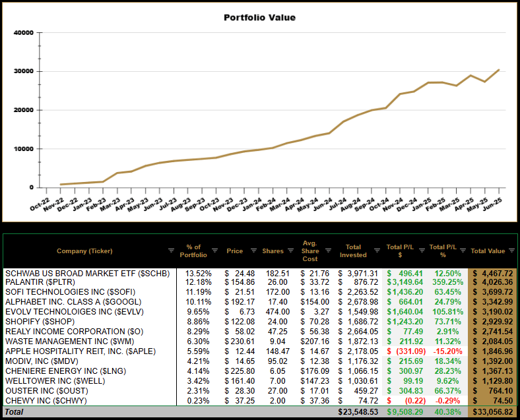Select the $2,678.98 total invested cell

[358, 302]
